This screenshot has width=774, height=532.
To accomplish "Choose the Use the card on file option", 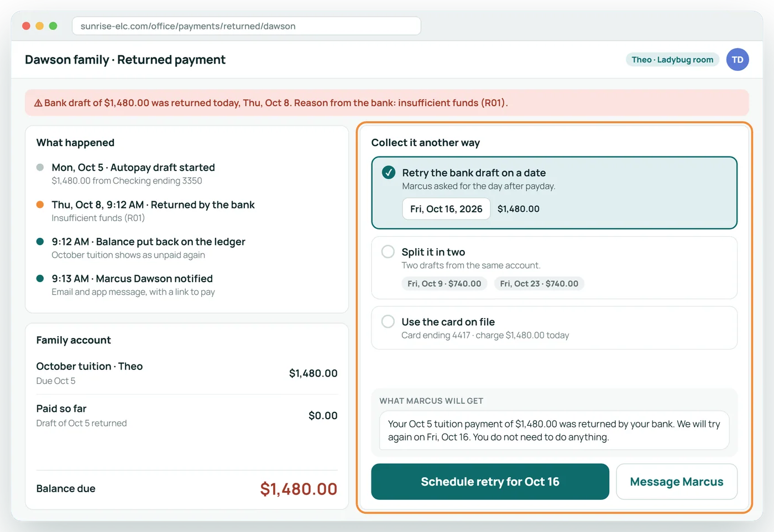I will (388, 321).
